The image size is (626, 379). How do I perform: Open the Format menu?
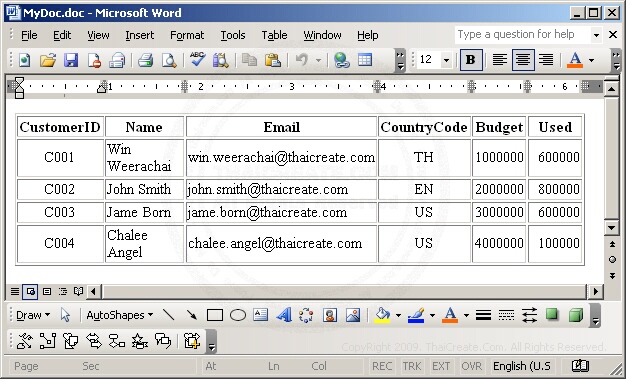(x=187, y=35)
